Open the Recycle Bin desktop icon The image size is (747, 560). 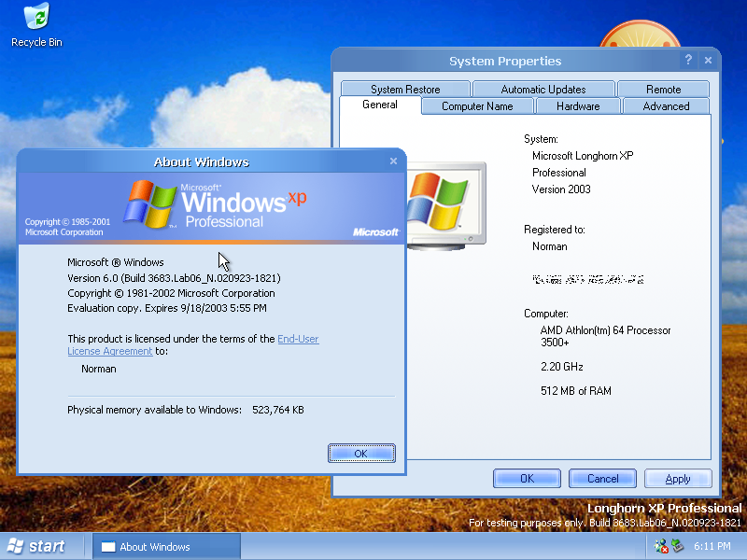pyautogui.click(x=36, y=25)
